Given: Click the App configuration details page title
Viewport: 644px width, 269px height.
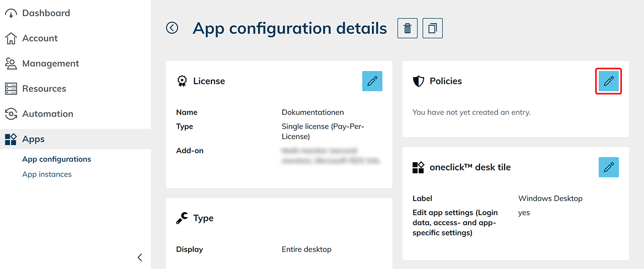Looking at the screenshot, I should 290,28.
